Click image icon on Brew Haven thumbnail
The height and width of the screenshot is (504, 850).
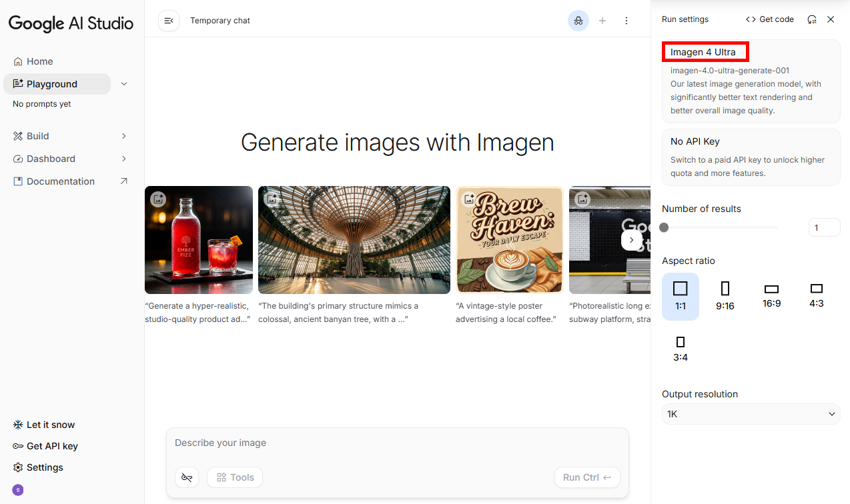(469, 199)
